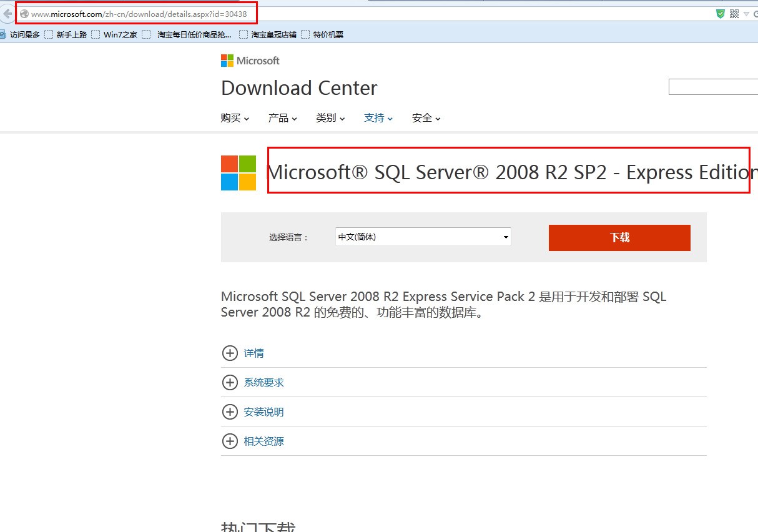Open the 购买 navigation menu

point(235,118)
